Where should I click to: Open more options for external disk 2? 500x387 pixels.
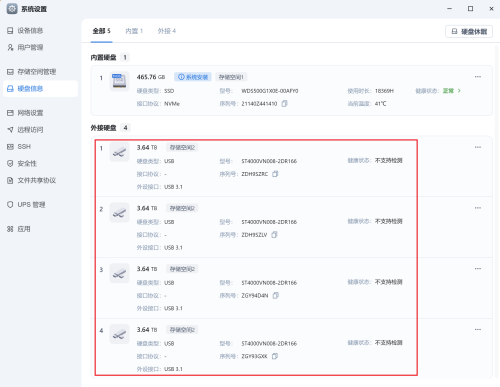tap(478, 208)
